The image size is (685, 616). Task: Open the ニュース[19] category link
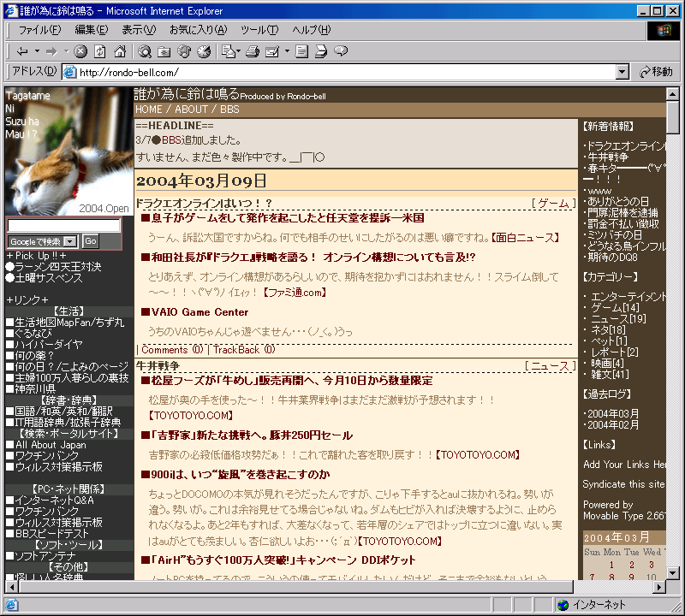coord(618,319)
